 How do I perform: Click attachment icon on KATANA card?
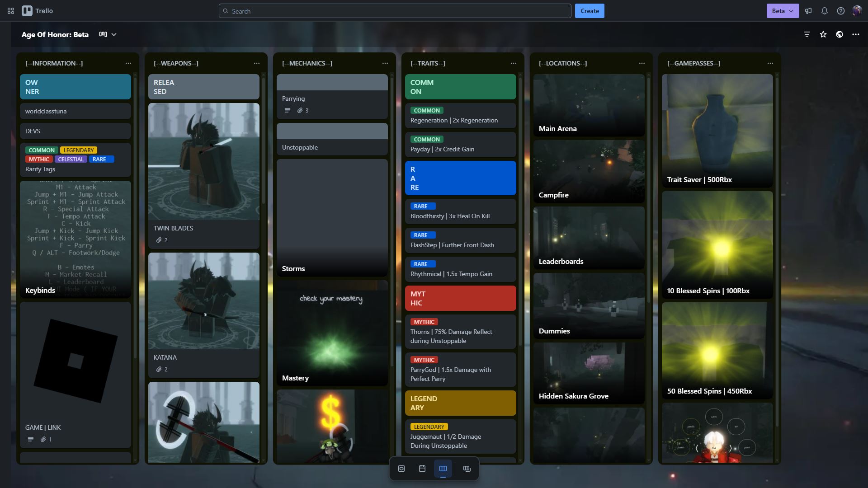click(159, 369)
